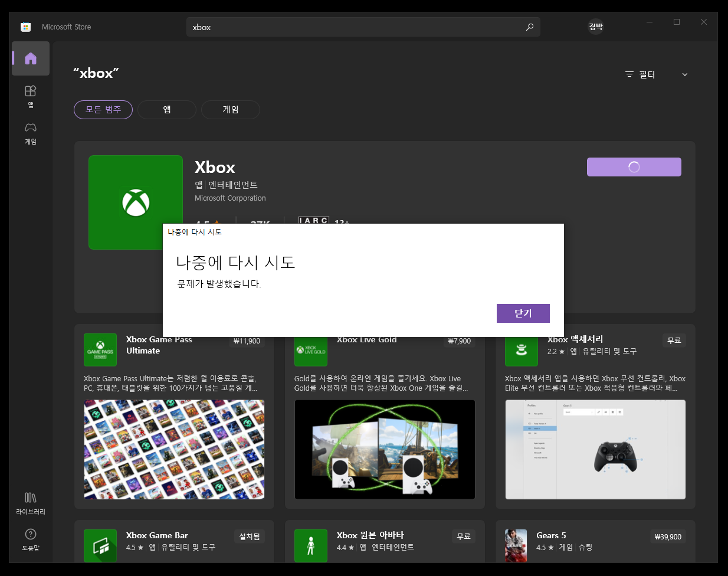Click the loading install button for Xbox
Screen dimensions: 728x576
(634, 167)
